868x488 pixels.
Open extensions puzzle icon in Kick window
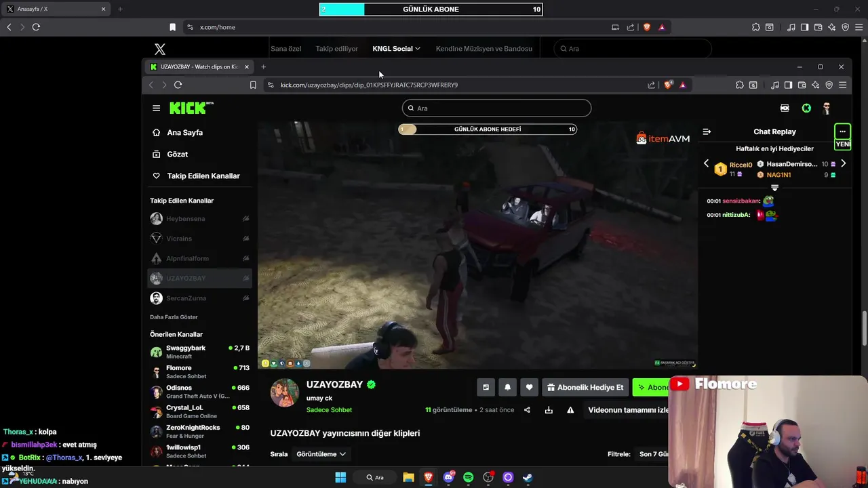pyautogui.click(x=739, y=85)
